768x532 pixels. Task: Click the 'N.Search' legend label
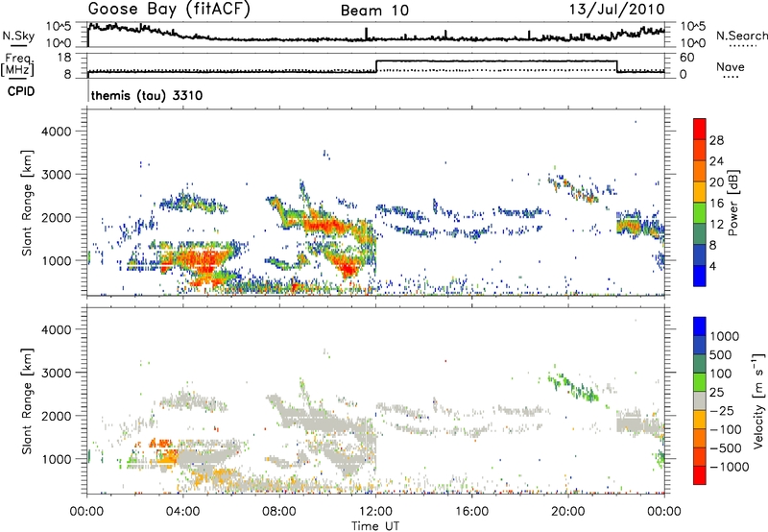[x=741, y=36]
